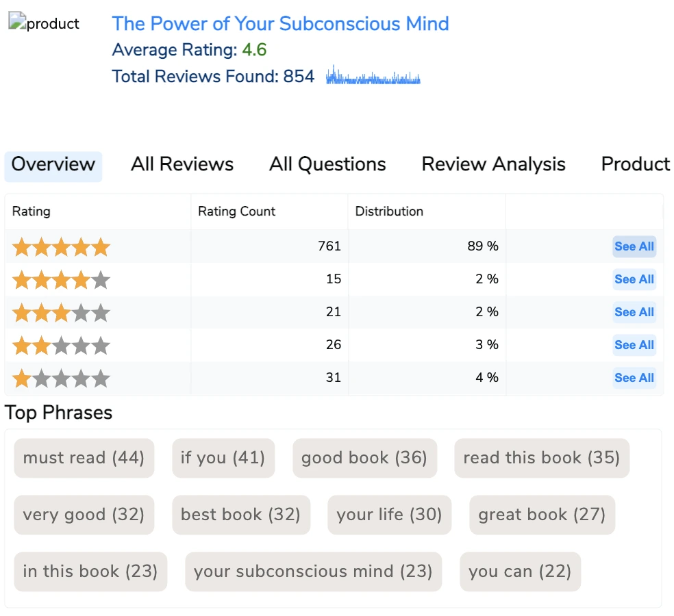Image resolution: width=674 pixels, height=616 pixels.
Task: See all three-star reviews
Action: [x=634, y=312]
